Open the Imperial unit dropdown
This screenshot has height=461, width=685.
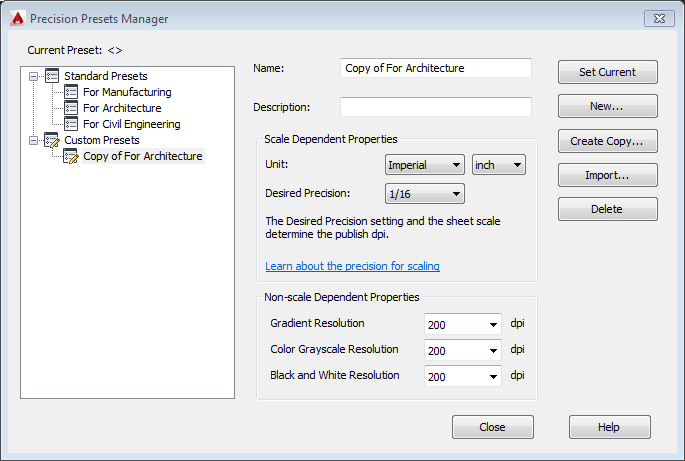pyautogui.click(x=424, y=165)
